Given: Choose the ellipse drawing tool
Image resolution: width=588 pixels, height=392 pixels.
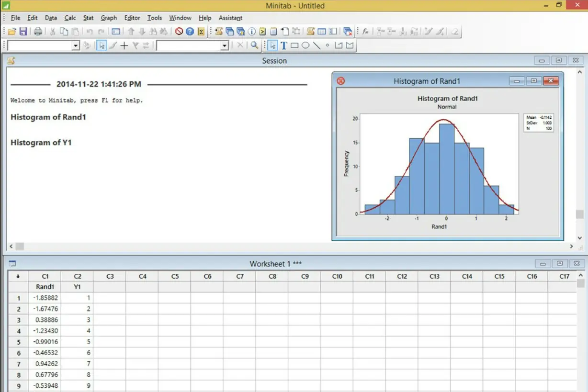Looking at the screenshot, I should point(305,45).
